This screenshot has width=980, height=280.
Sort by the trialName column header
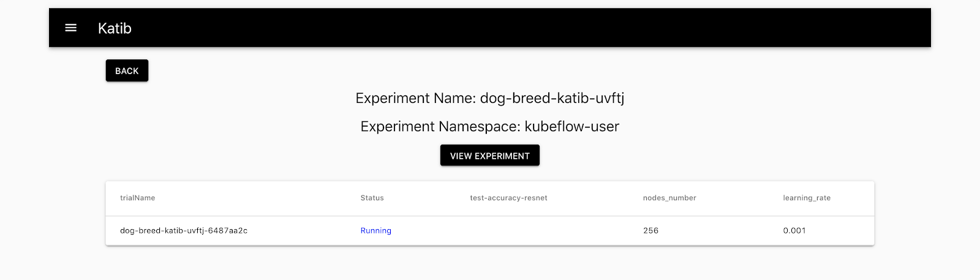[x=137, y=198]
